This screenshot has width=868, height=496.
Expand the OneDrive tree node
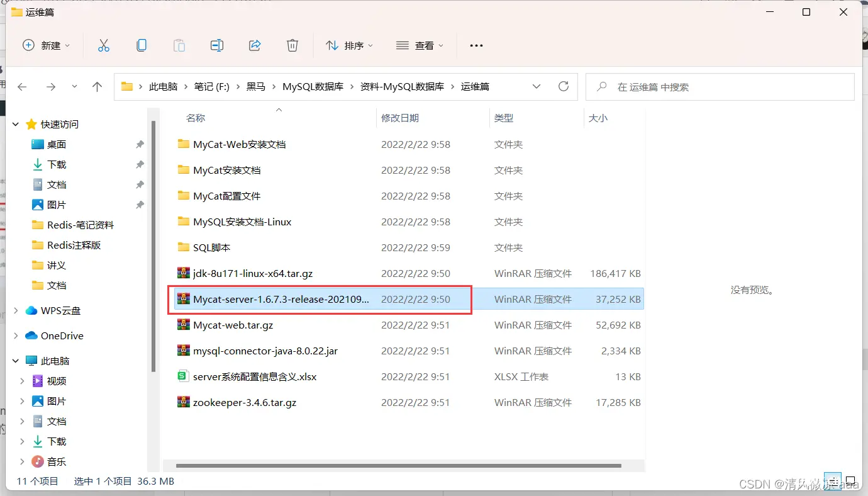click(x=16, y=335)
